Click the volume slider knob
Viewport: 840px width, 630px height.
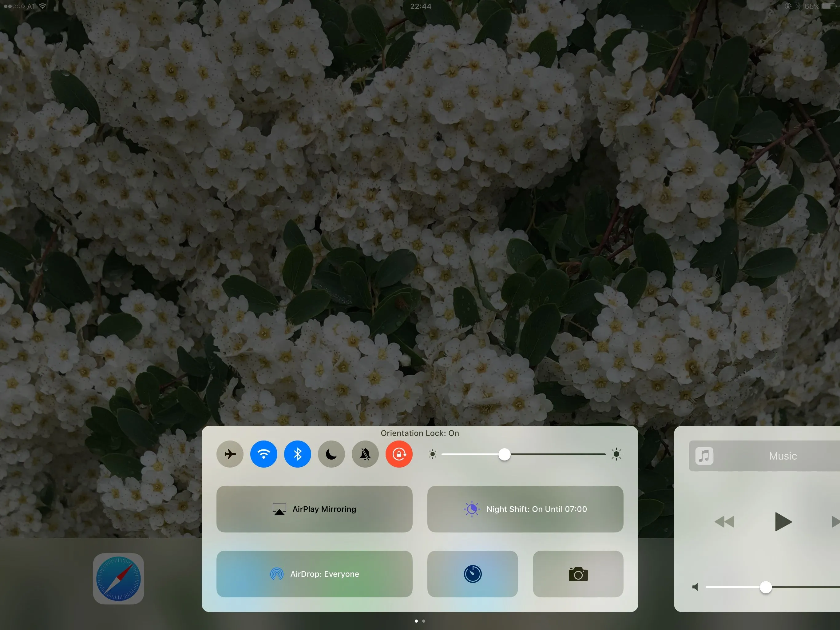coord(766,587)
